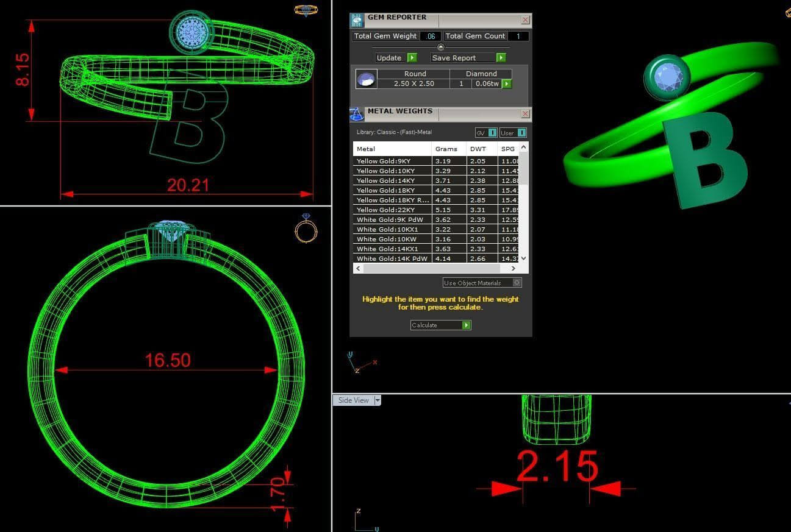
Task: Enable Use Object Materials option
Action: click(x=517, y=283)
